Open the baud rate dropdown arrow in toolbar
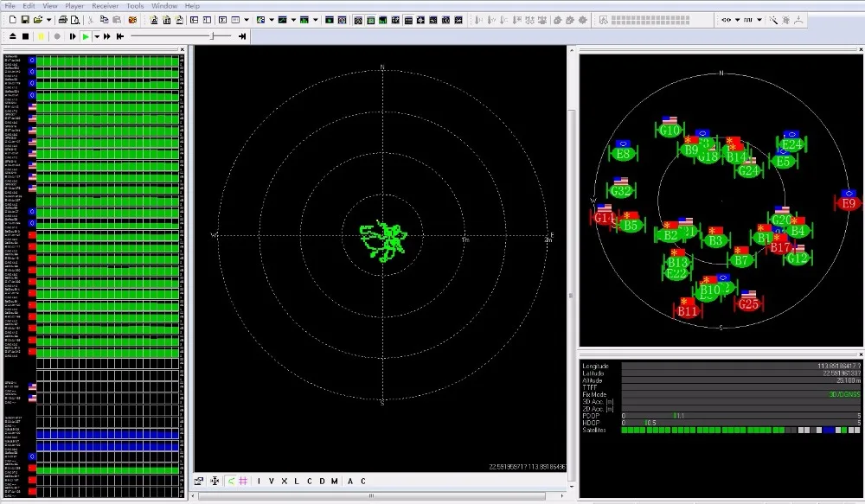The width and height of the screenshot is (865, 504). coord(759,20)
